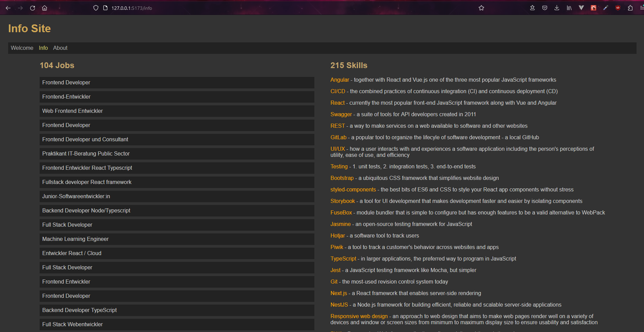Viewport: 644px width, 332px height.
Task: Open the CI/CD skill link
Action: [338, 91]
